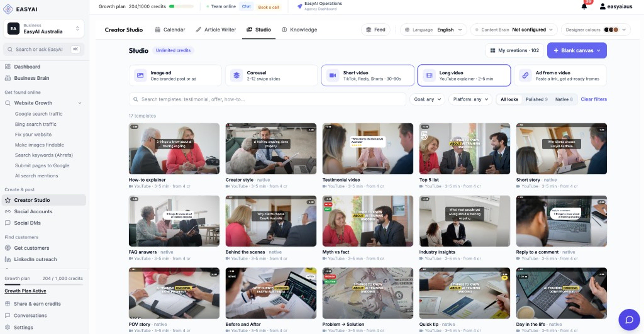
Task: Expand the Blank canvas dropdown arrow
Action: point(599,50)
